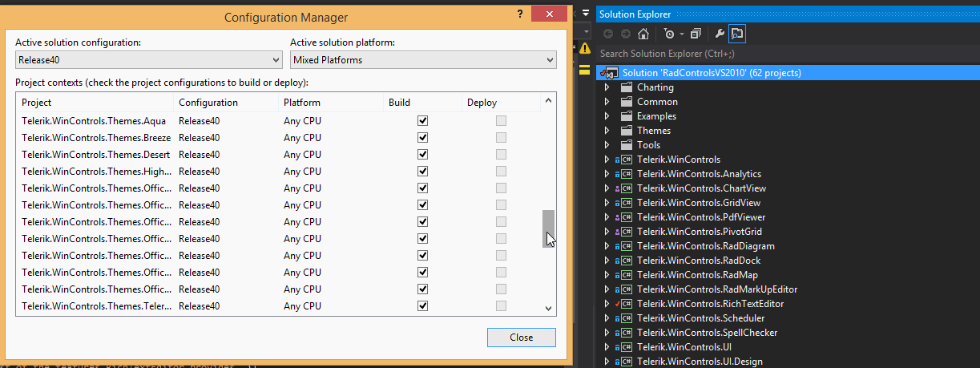Screen dimensions: 980x368
Task: Click the Themes folder icon
Action: click(627, 131)
